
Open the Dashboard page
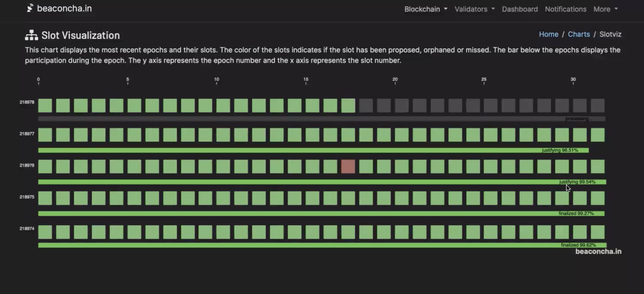pos(519,9)
